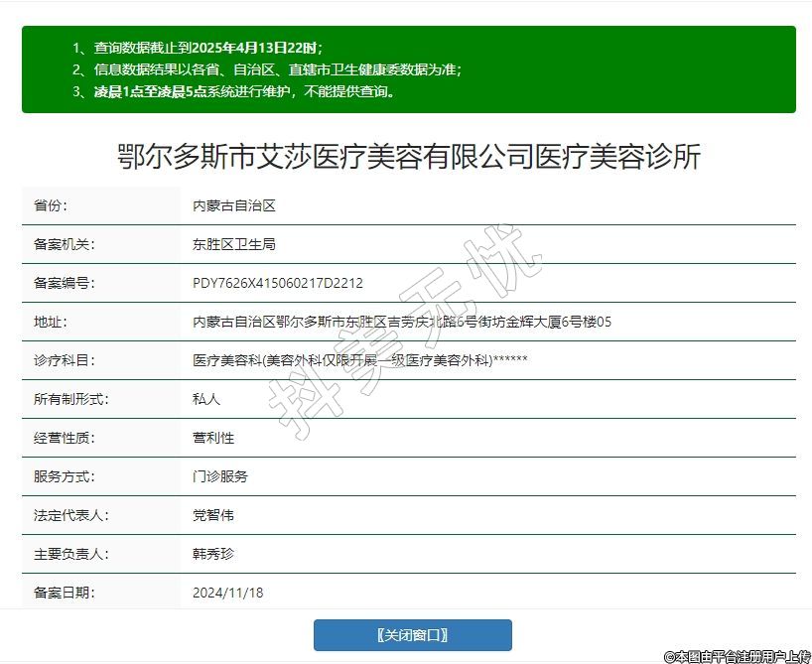Click the 主要负责人 name value
Screen dimensions: 812x664
(213, 554)
